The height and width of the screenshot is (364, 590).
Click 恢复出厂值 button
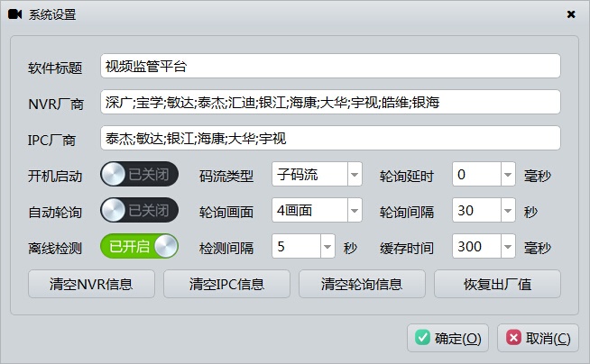[x=497, y=284]
